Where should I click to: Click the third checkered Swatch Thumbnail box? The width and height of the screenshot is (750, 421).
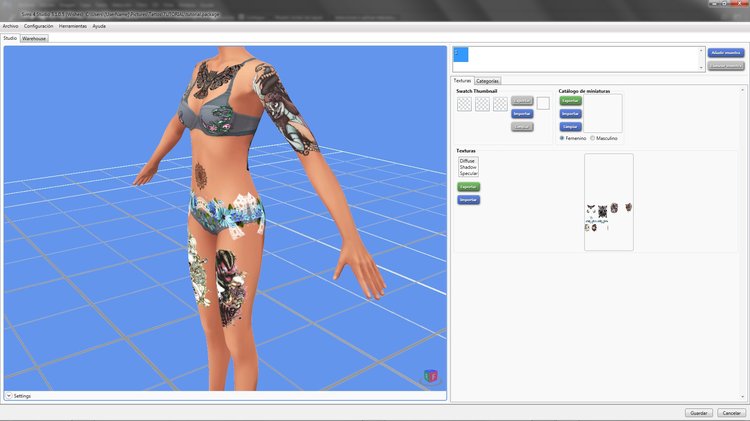click(x=500, y=104)
